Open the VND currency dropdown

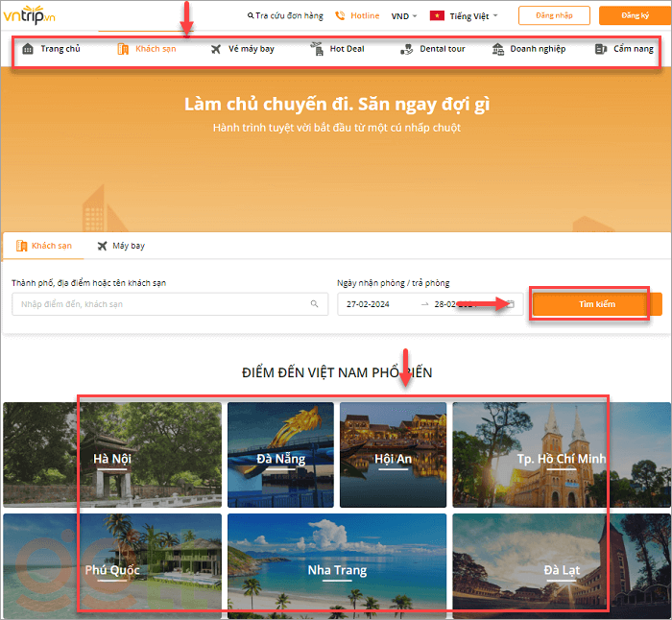(404, 16)
